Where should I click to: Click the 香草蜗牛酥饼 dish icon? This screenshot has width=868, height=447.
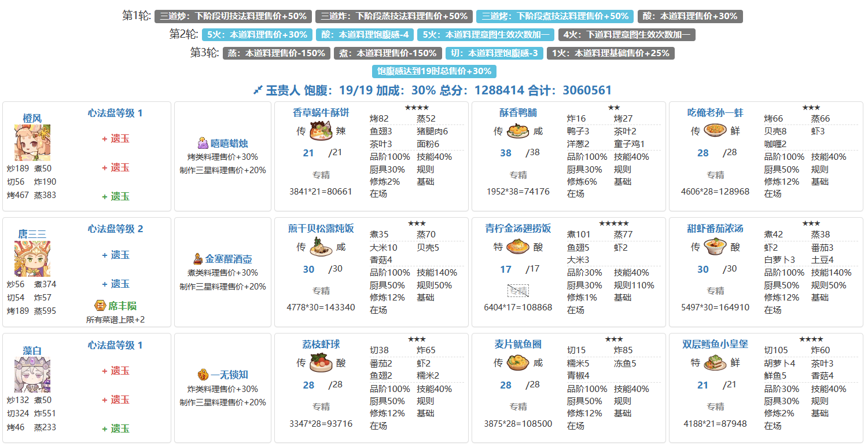pyautogui.click(x=320, y=132)
